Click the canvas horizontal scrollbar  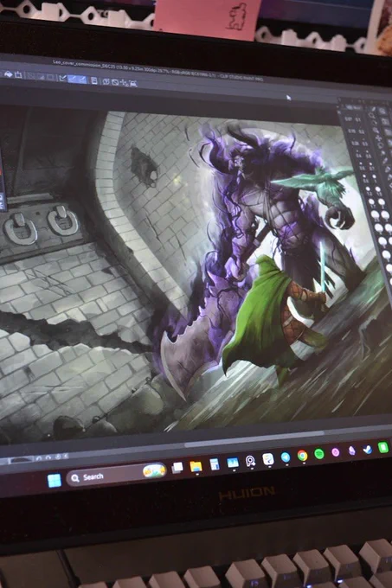(254, 439)
